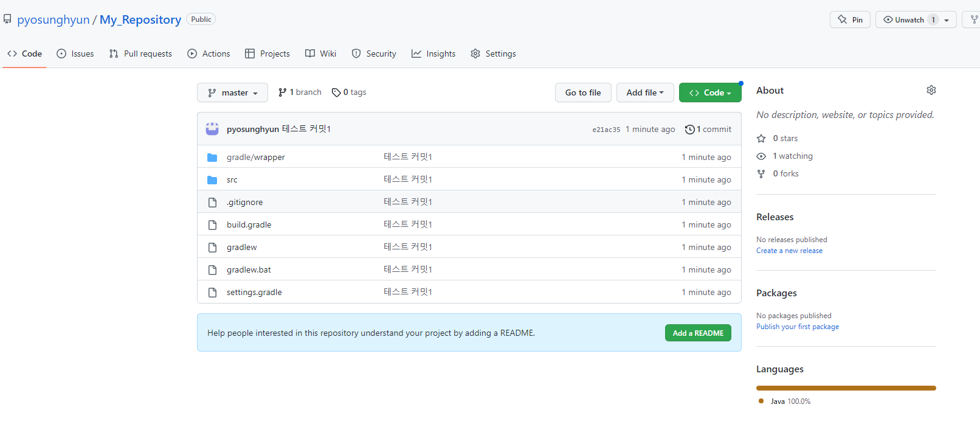The height and width of the screenshot is (424, 980).
Task: Open the Issues tab
Action: (75, 54)
